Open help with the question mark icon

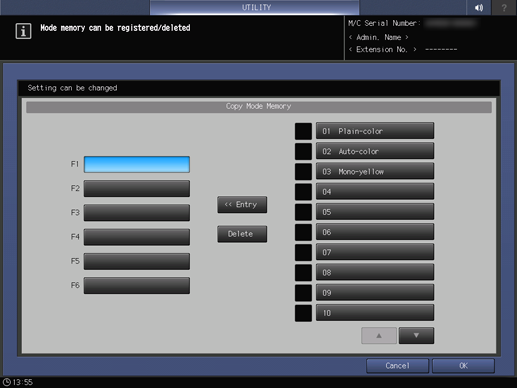pos(504,7)
